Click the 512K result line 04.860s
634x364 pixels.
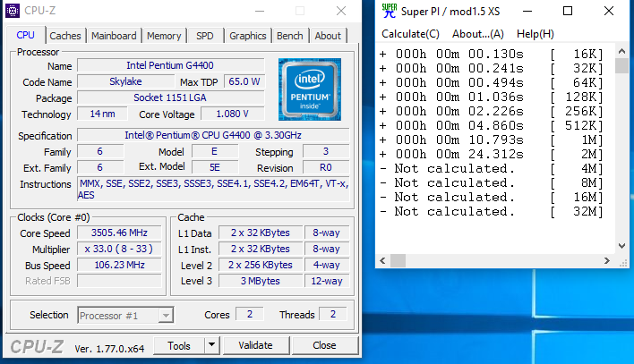tap(491, 125)
